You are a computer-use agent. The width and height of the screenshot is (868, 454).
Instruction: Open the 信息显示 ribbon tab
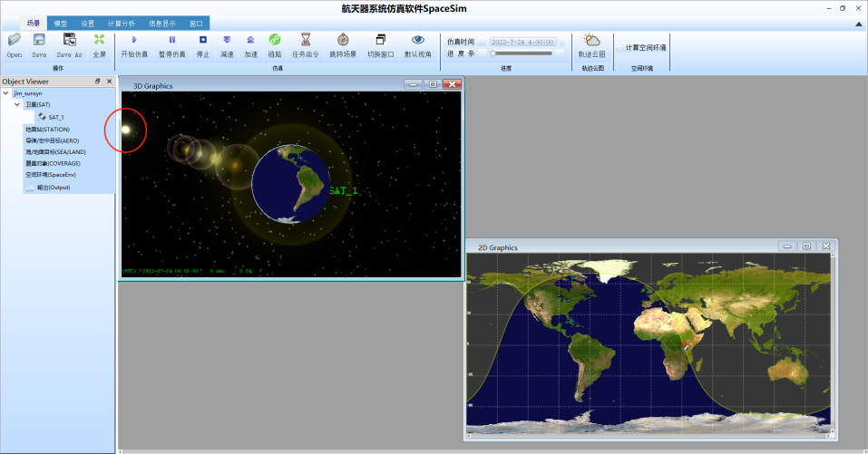click(x=162, y=24)
